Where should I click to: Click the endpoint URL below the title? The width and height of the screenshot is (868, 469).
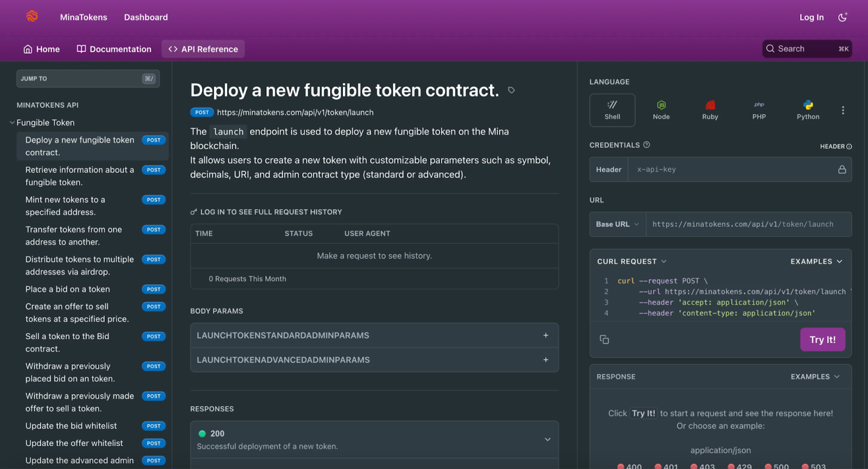[x=295, y=112]
